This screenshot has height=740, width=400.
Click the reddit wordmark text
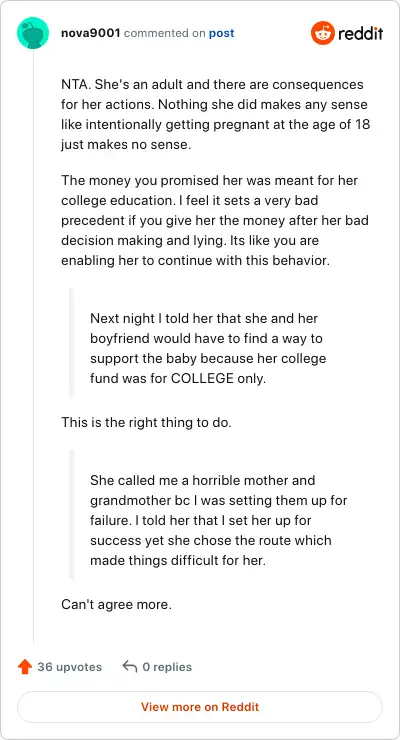360,34
